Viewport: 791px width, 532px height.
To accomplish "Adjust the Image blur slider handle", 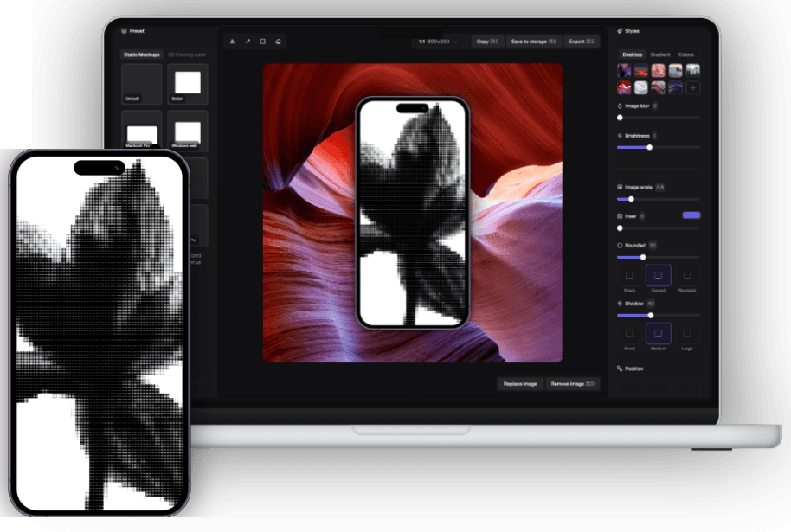I will click(x=620, y=118).
